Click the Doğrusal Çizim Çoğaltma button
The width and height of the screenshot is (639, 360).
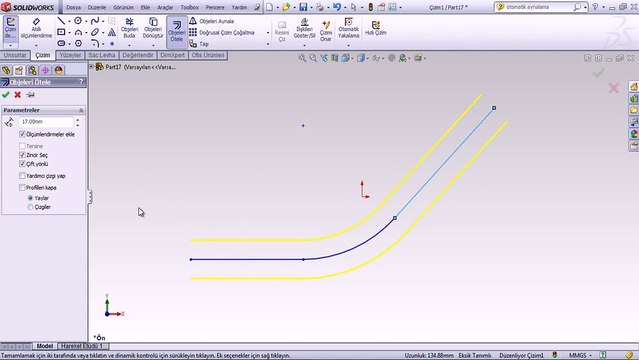tap(222, 32)
